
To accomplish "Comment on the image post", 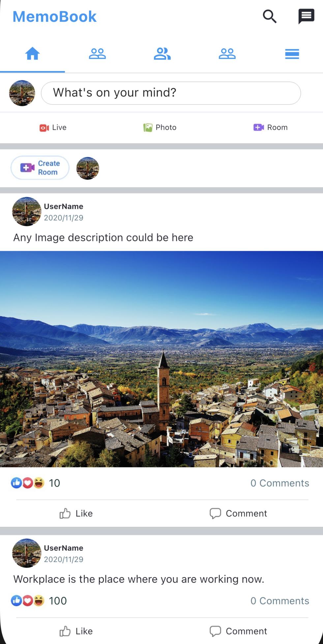I will [x=238, y=513].
